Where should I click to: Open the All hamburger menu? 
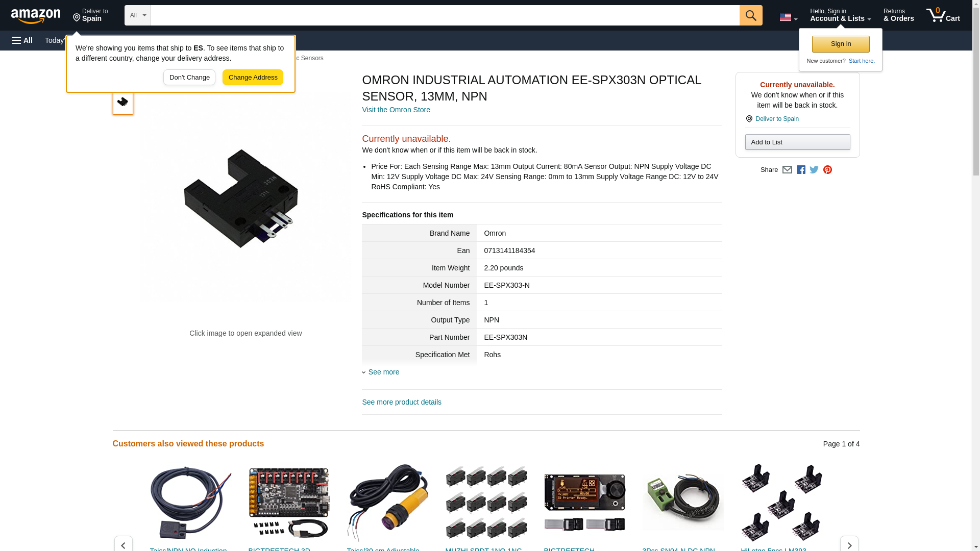(x=22, y=40)
